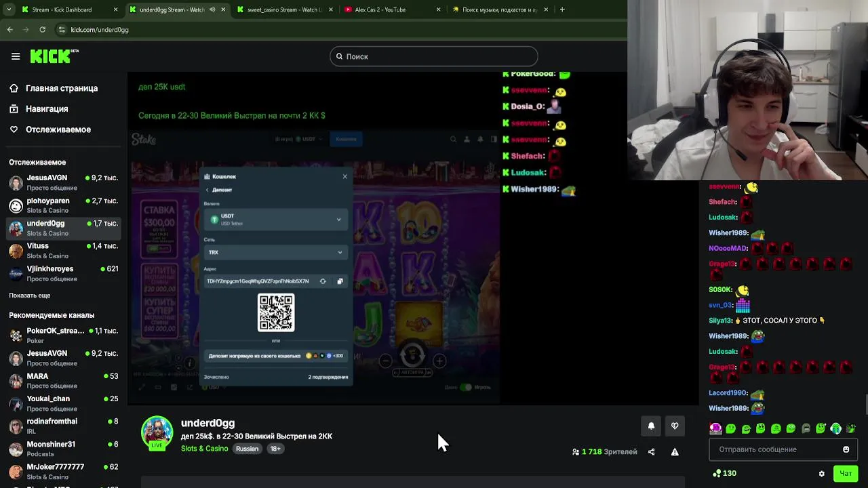Switch to the Alex Cas 2 - YouTube tab
Viewport: 868px width, 488px height.
pyautogui.click(x=392, y=9)
